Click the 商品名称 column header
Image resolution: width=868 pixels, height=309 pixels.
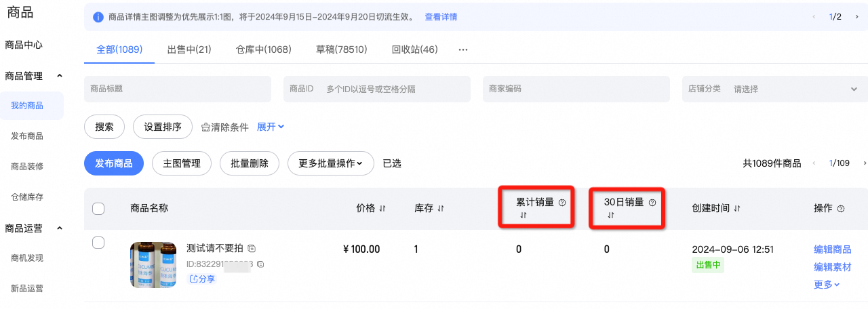(149, 209)
